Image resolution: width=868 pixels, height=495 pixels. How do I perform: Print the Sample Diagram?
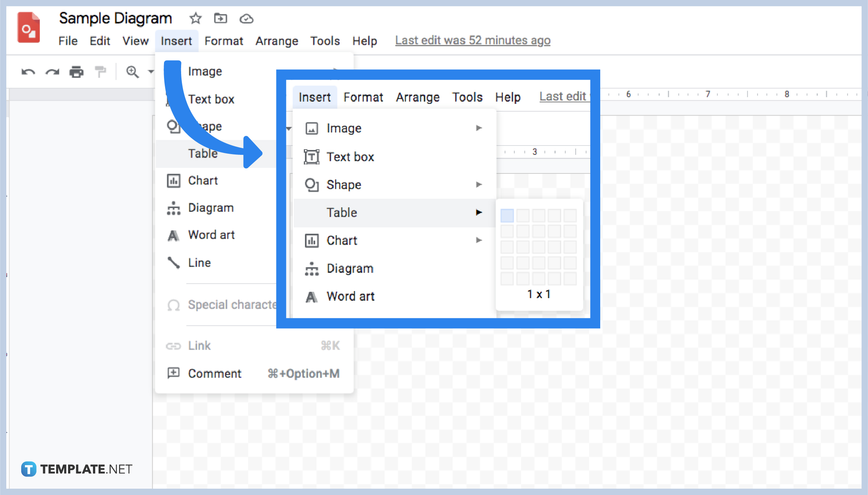[x=76, y=72]
